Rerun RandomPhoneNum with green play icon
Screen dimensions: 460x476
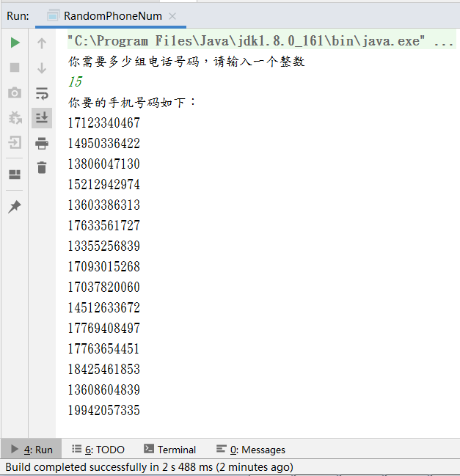coord(15,43)
